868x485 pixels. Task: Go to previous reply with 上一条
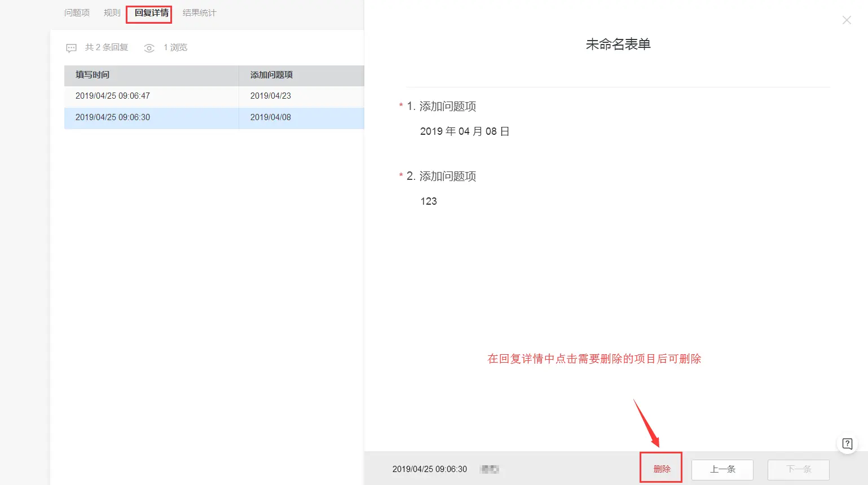pos(722,469)
